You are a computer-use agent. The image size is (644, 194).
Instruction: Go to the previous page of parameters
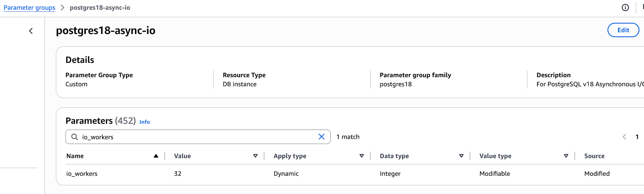click(x=624, y=137)
